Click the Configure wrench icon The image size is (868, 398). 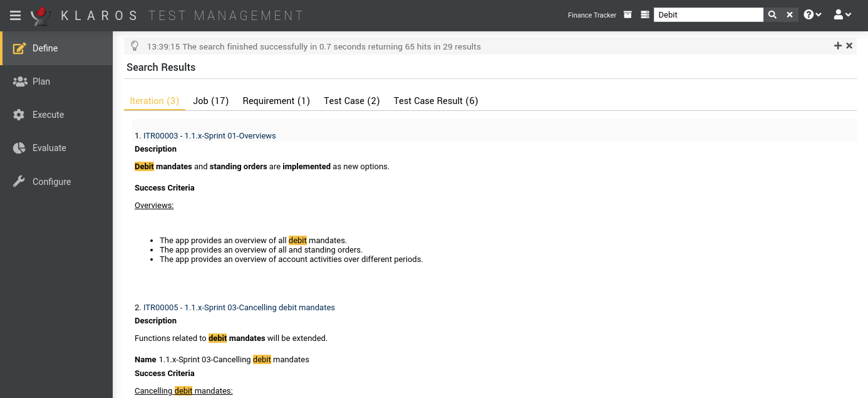coord(19,182)
